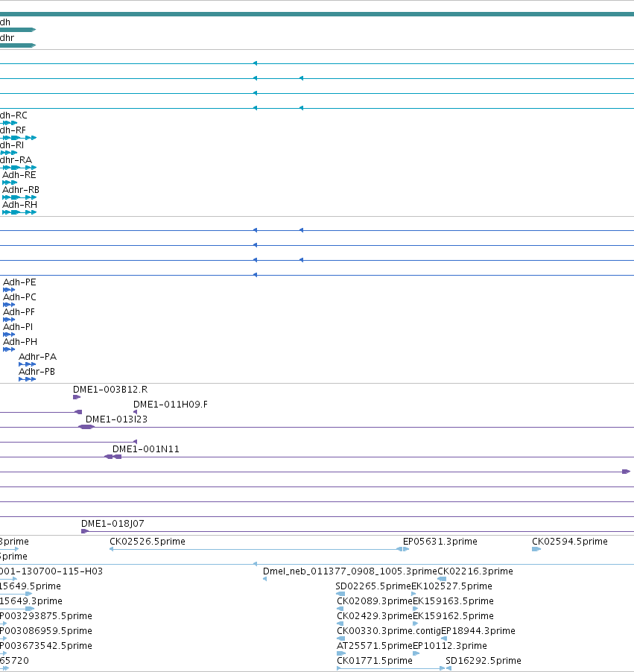This screenshot has width=634, height=672.
Task: Click the Adhr-RB transcript label
Action: (x=21, y=190)
